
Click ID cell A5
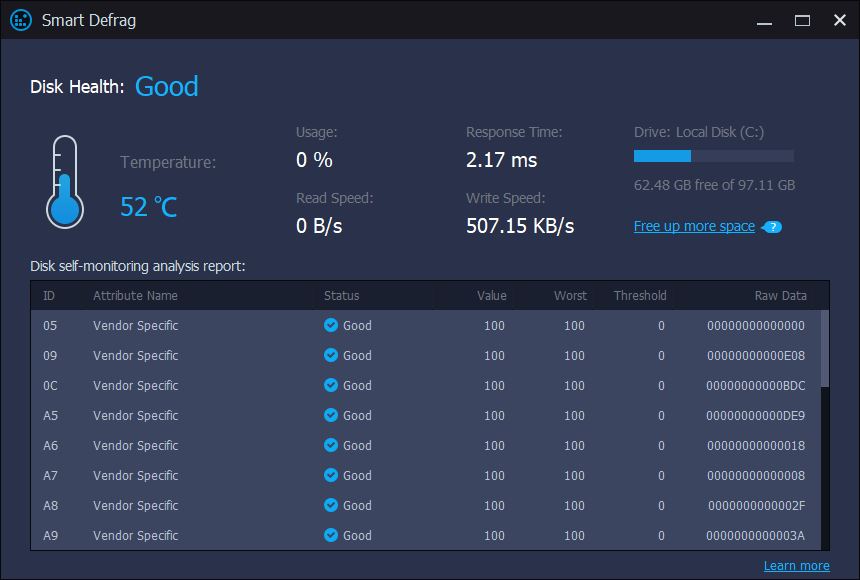click(x=50, y=415)
